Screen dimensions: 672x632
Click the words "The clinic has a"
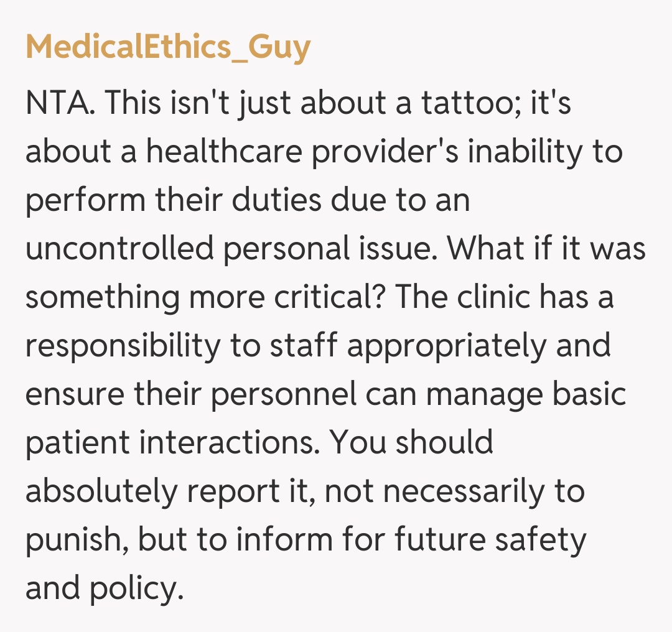[505, 297]
